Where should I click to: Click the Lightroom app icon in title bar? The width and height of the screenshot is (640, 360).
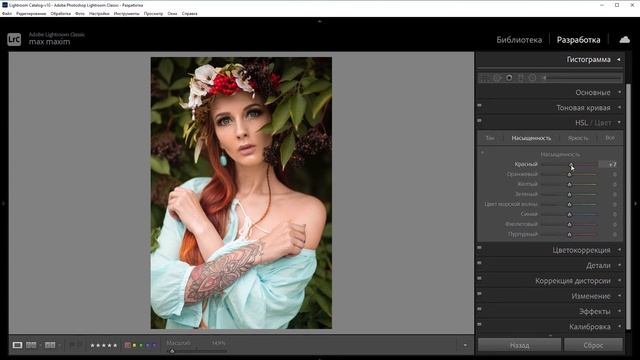pos(4,5)
